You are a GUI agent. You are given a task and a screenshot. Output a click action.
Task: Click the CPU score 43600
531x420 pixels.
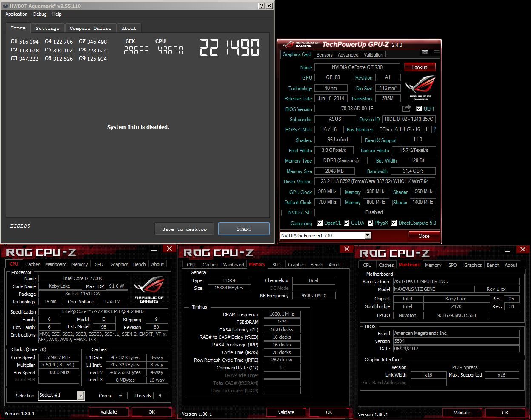pos(170,50)
